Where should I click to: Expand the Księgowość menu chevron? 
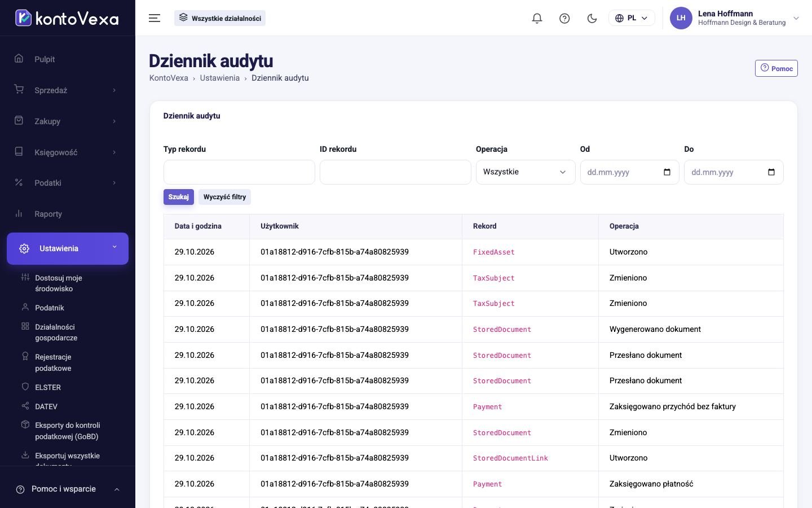click(x=114, y=152)
